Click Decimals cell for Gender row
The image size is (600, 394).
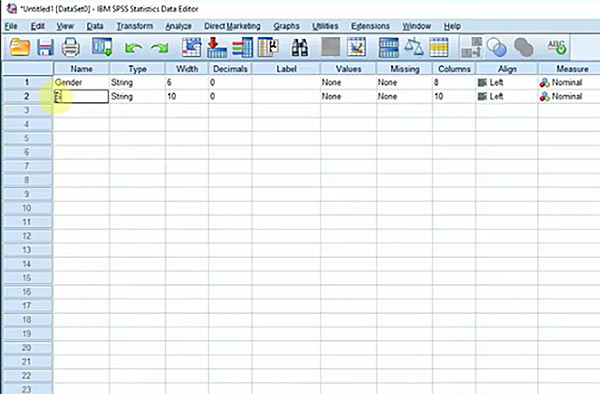tap(230, 82)
